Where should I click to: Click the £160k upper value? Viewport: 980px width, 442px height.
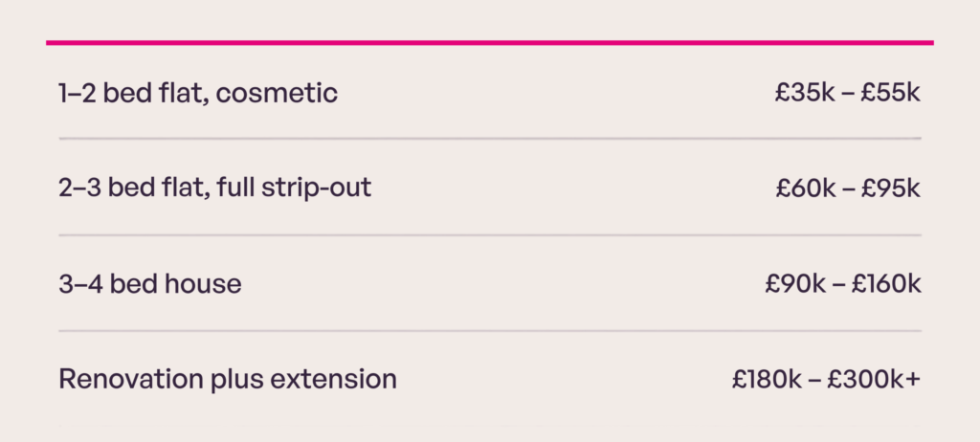click(886, 284)
